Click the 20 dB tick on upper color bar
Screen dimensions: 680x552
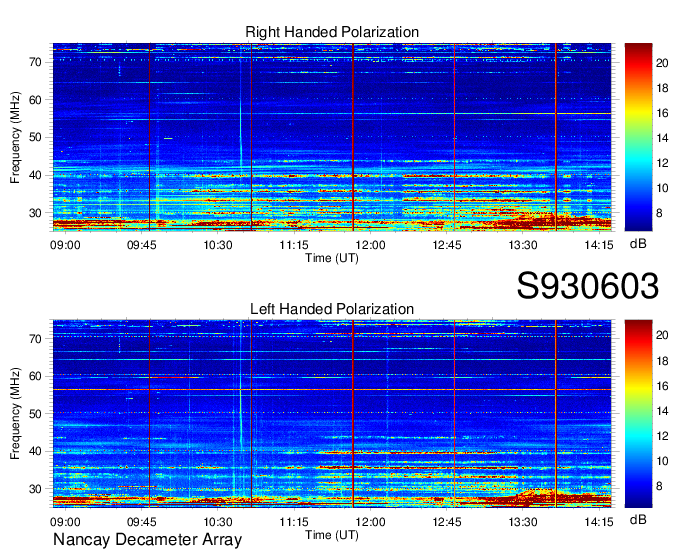662,63
